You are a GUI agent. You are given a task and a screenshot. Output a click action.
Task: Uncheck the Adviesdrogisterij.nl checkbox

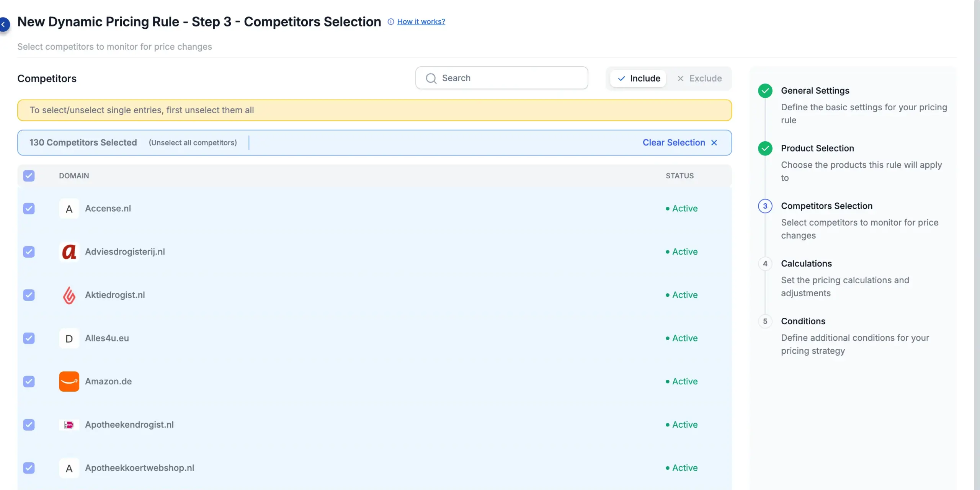[x=29, y=252]
